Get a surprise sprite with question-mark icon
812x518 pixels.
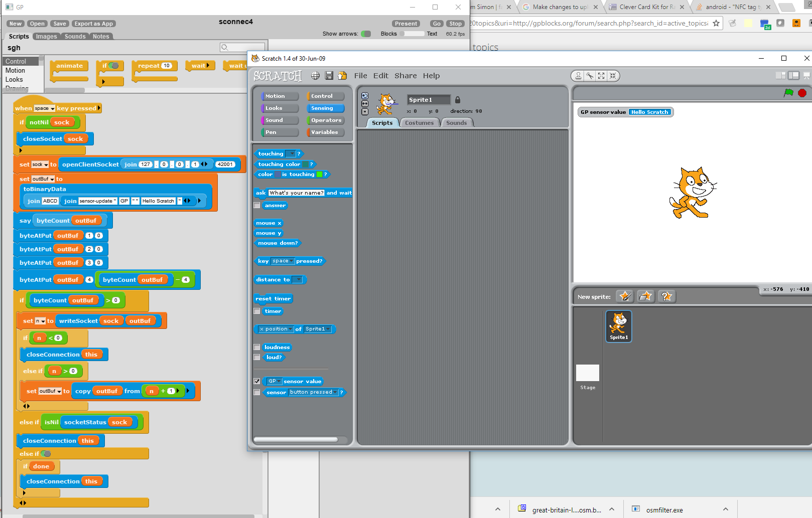[x=666, y=296]
